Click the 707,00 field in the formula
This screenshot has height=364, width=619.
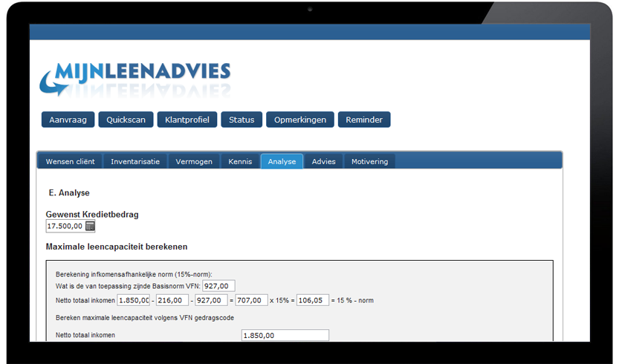tap(252, 300)
